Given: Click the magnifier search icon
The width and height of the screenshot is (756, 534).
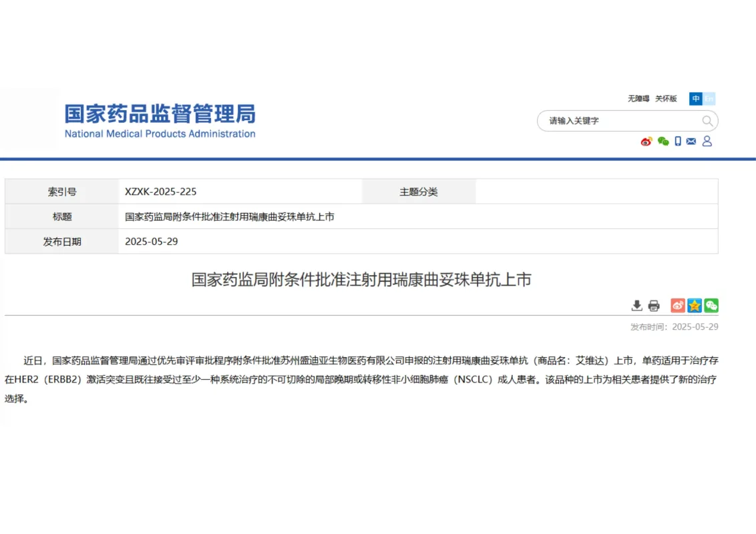Looking at the screenshot, I should (707, 121).
